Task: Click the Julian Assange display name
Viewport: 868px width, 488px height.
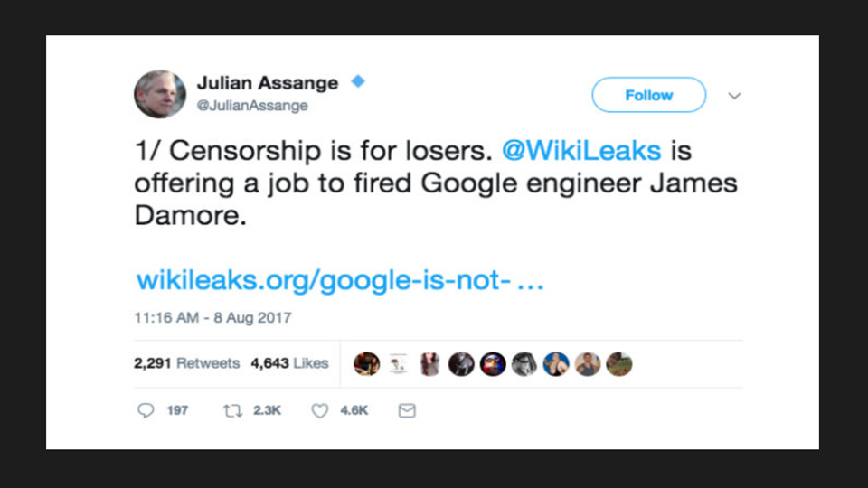Action: click(268, 83)
